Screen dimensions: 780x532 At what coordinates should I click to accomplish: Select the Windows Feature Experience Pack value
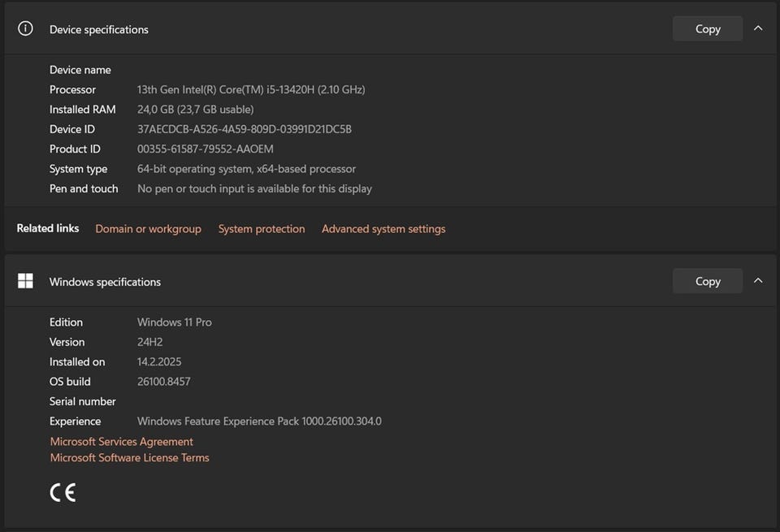pyautogui.click(x=259, y=421)
